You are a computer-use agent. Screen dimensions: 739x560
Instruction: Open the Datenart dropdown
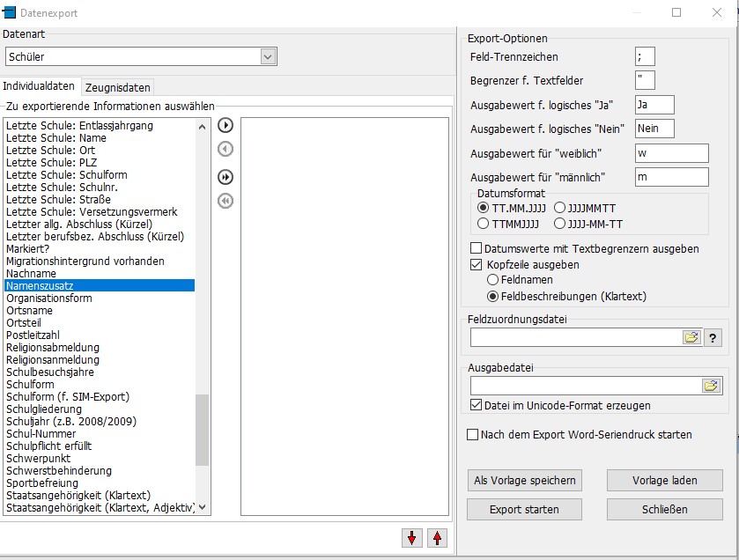click(x=268, y=56)
